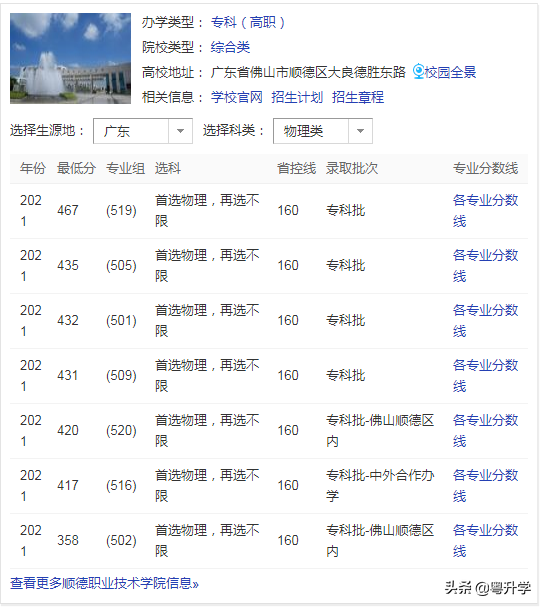Select the major group (502) cell
This screenshot has width=543, height=607.
click(121, 540)
